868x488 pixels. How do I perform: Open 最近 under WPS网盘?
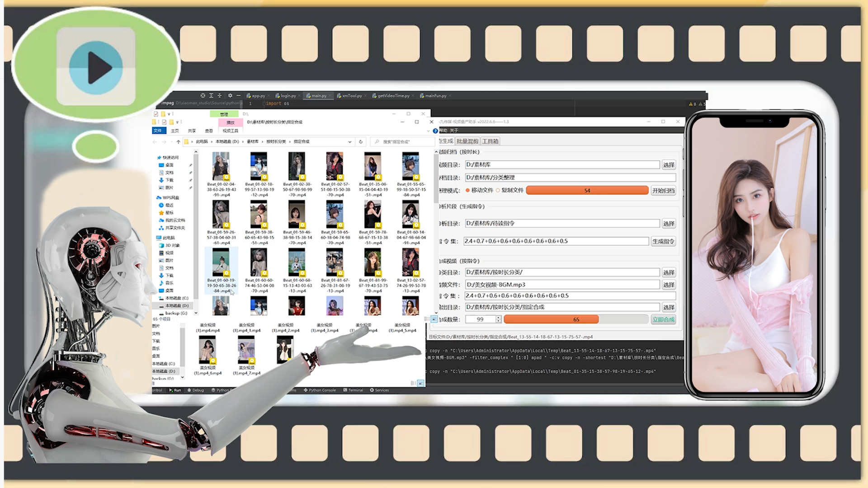pos(166,205)
